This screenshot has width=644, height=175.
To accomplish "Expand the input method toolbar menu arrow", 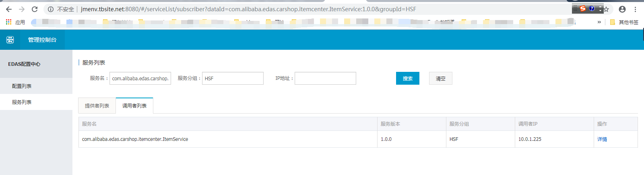I will (600, 9).
